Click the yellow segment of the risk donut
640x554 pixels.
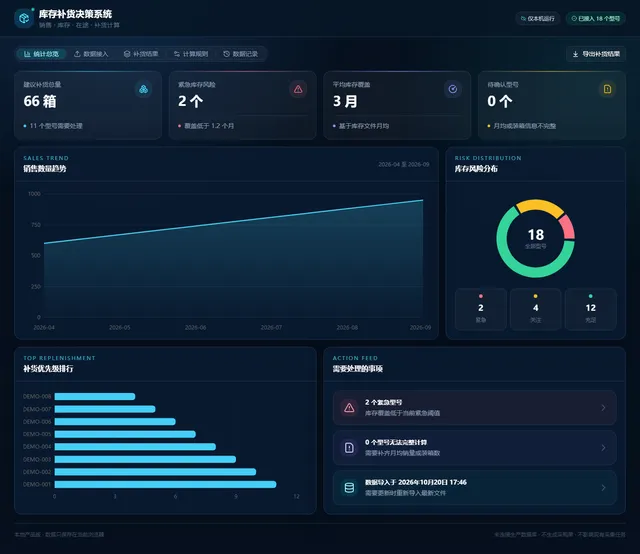[x=540, y=205]
